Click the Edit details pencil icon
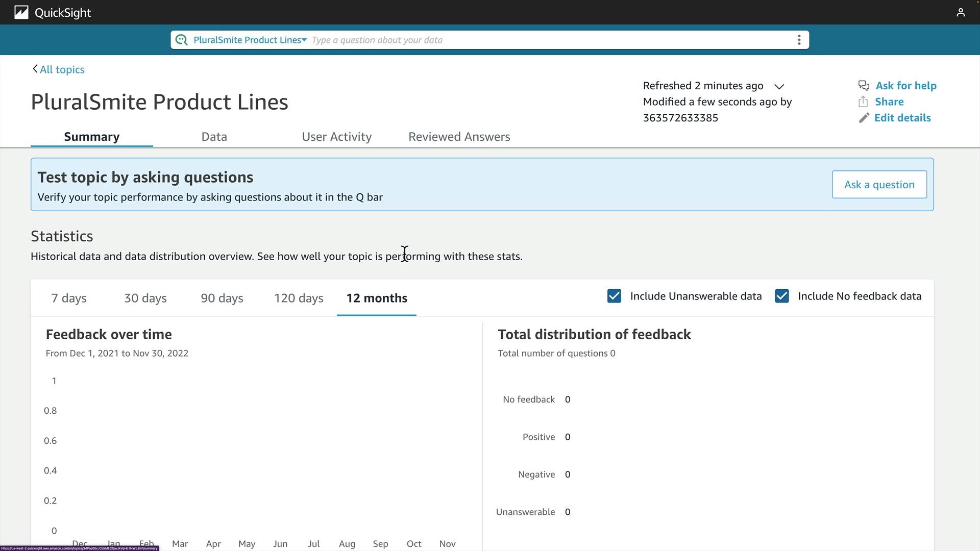 pyautogui.click(x=864, y=118)
